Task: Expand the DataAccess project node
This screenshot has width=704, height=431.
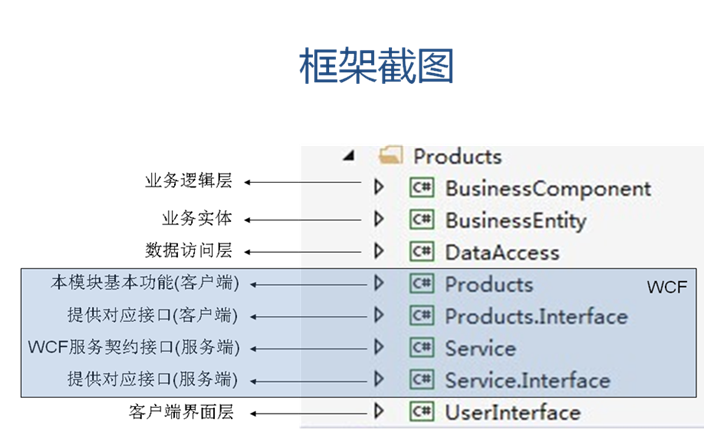Action: [379, 251]
